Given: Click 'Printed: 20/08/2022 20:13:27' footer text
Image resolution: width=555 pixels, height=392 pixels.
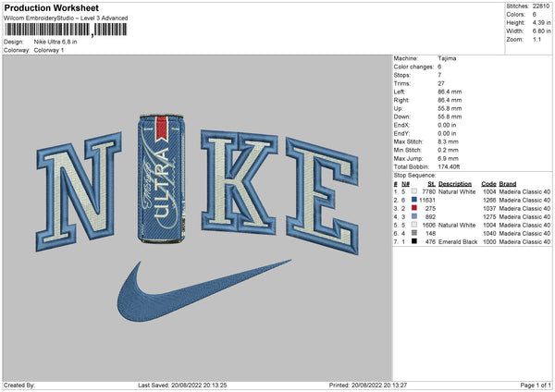Looking at the screenshot, I should [368, 385].
